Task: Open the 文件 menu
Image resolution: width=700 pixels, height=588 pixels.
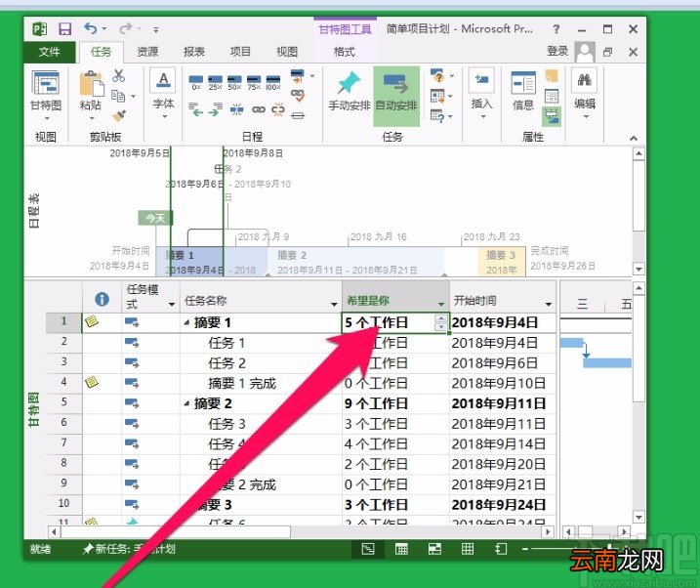Action: click(49, 52)
